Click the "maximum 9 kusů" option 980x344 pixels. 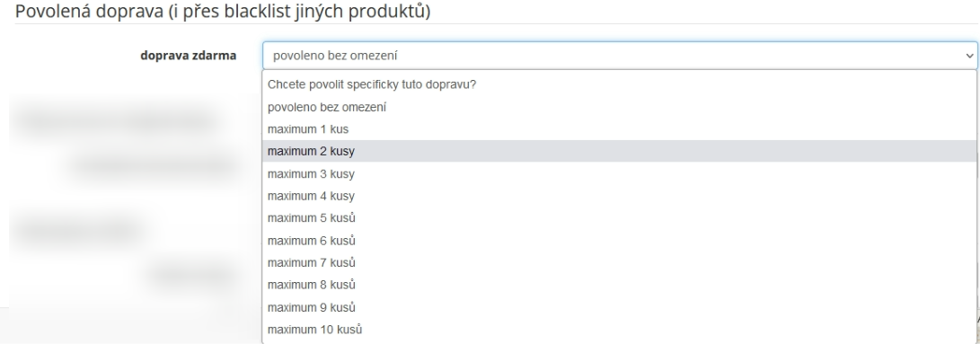[620, 307]
